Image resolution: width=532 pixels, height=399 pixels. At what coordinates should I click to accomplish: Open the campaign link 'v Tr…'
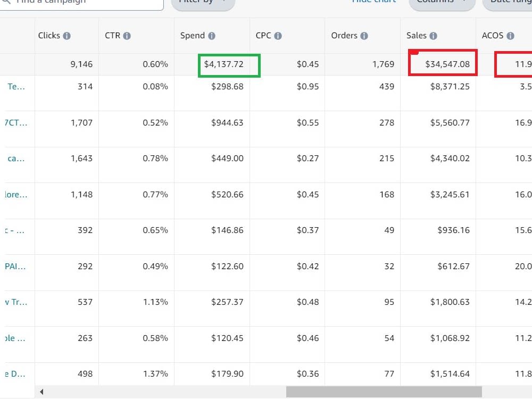click(x=16, y=302)
